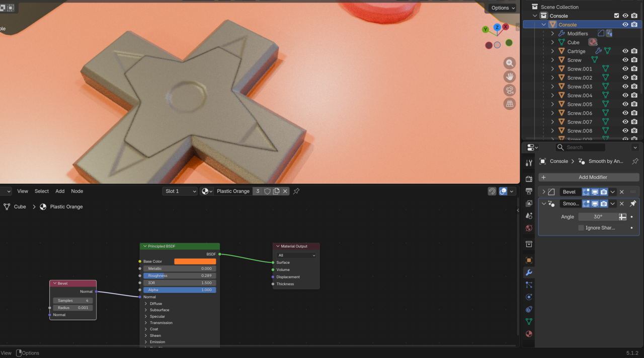Image resolution: width=644 pixels, height=358 pixels.
Task: Click the orange Base Color swatch
Action: click(195, 261)
